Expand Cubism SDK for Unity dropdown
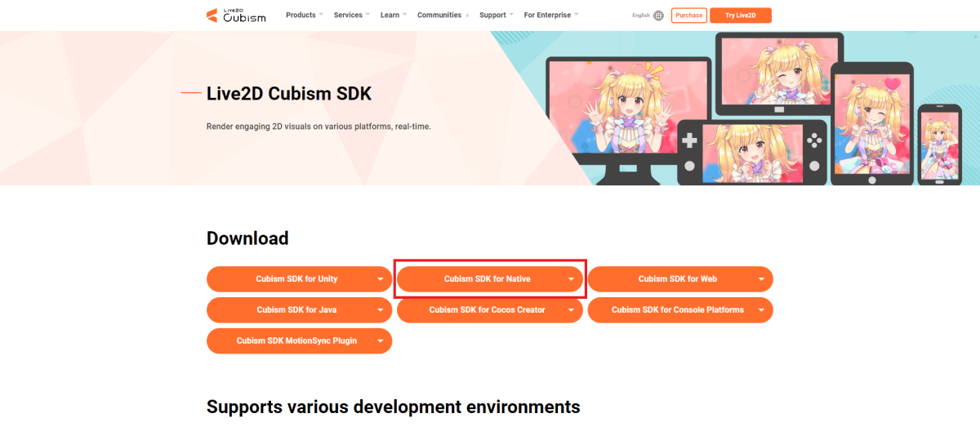The image size is (980, 427). 300,279
